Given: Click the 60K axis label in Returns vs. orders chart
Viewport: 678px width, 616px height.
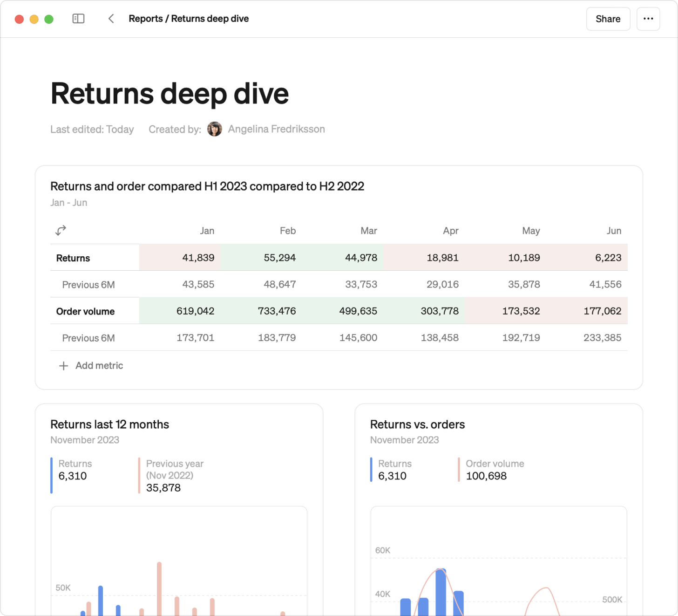Looking at the screenshot, I should pos(383,550).
